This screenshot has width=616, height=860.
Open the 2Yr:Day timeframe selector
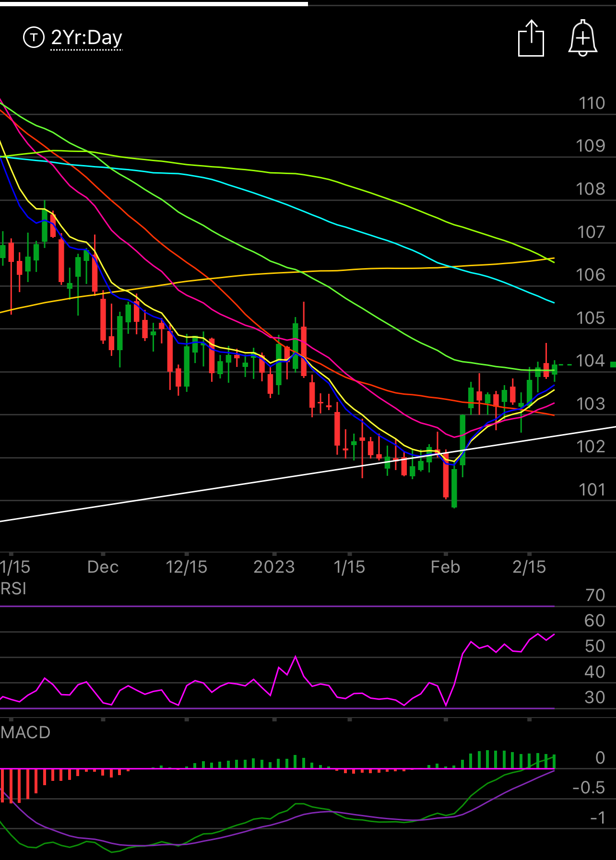point(87,38)
